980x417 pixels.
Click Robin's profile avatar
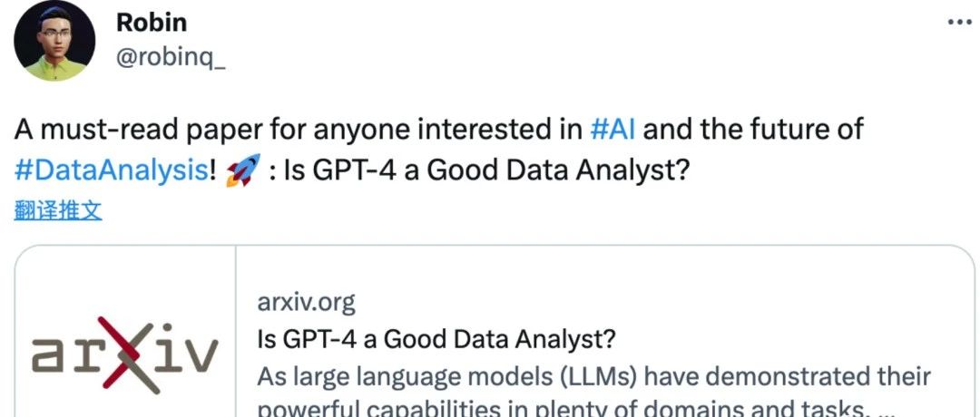click(x=54, y=41)
